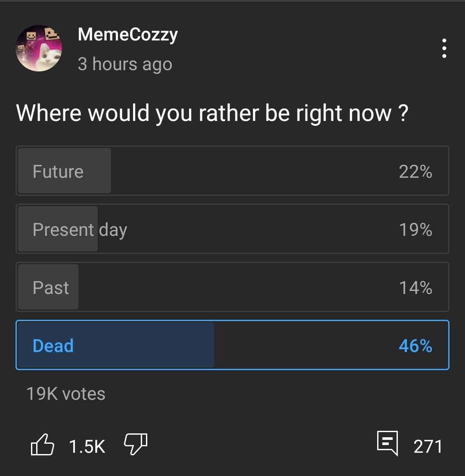This screenshot has height=476, width=465.
Task: Dislike the poll with thumbs-down icon
Action: (136, 444)
